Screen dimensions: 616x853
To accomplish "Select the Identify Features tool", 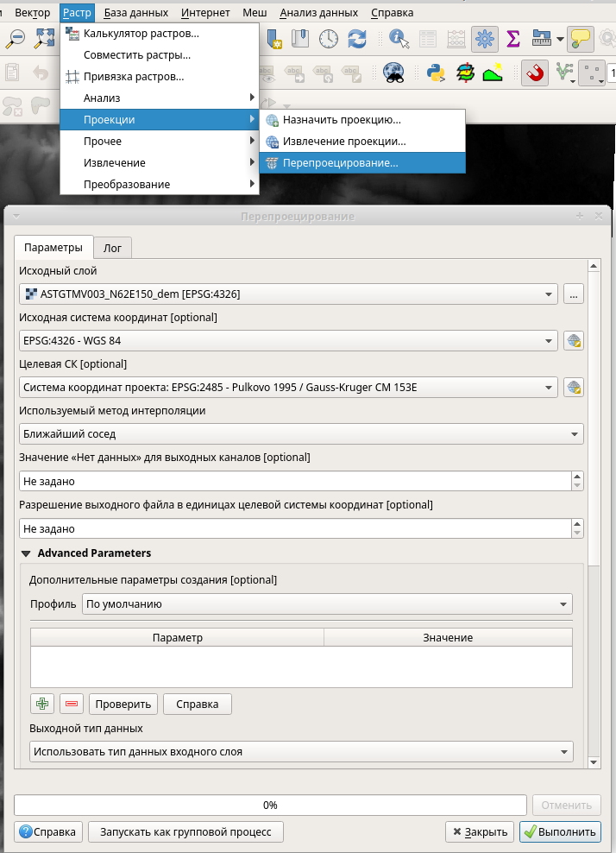I will [399, 38].
